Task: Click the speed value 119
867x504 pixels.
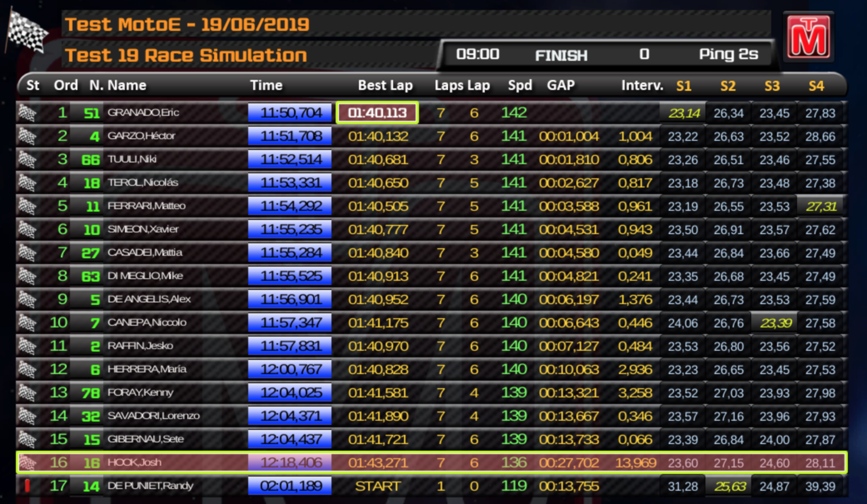Action: coord(513,486)
